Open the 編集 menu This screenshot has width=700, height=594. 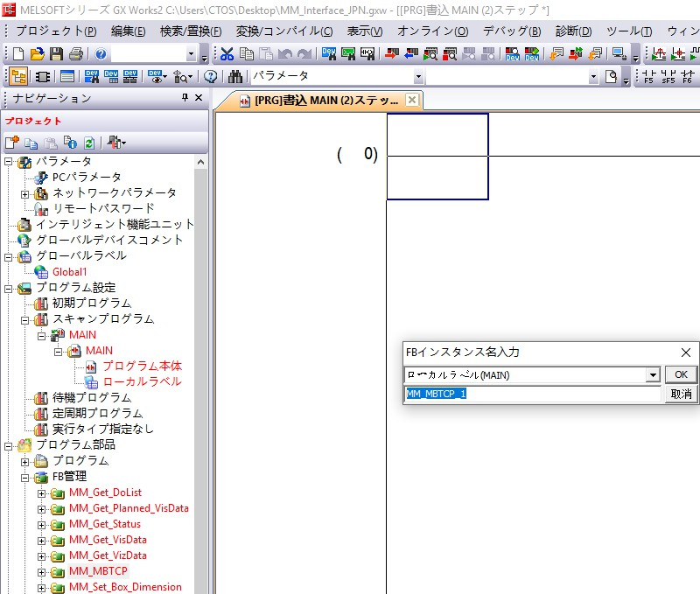pos(128,31)
